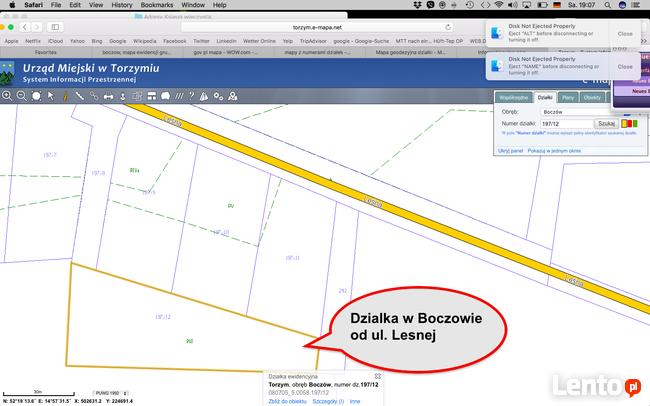Open the help question mark tool
Viewport: 650px width, 406px height.
pyautogui.click(x=189, y=96)
